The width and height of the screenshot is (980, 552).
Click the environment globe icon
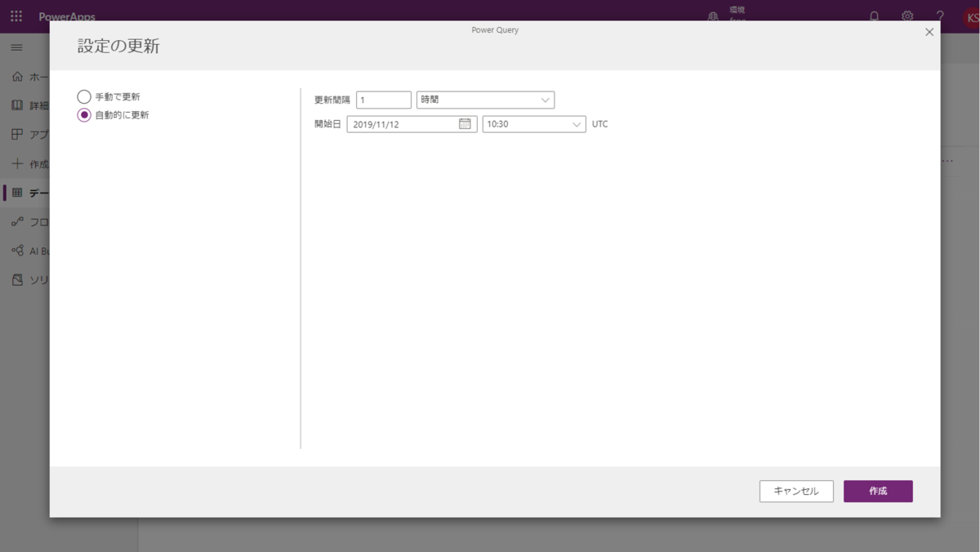[713, 16]
